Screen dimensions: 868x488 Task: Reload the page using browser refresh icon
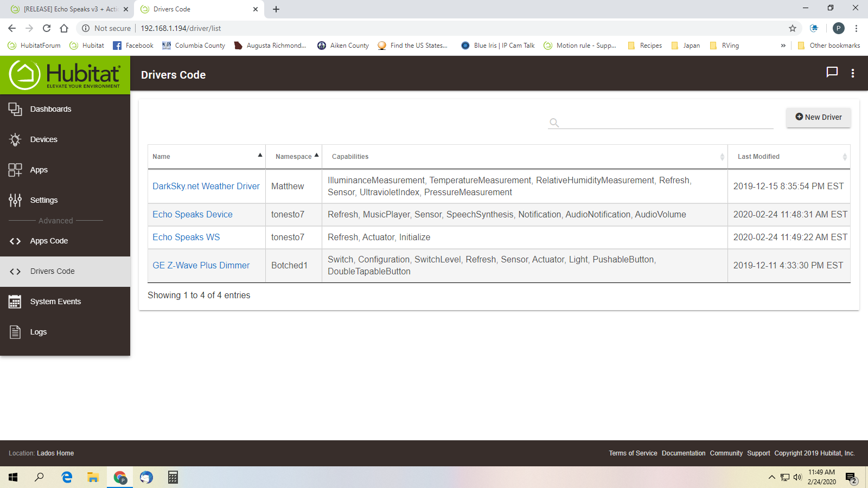47,28
